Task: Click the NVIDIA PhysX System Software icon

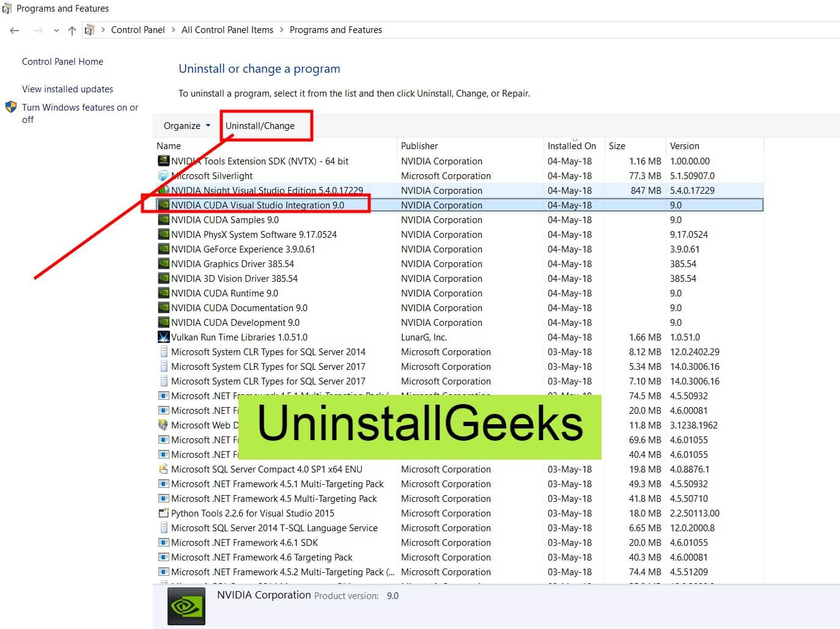Action: pos(163,234)
